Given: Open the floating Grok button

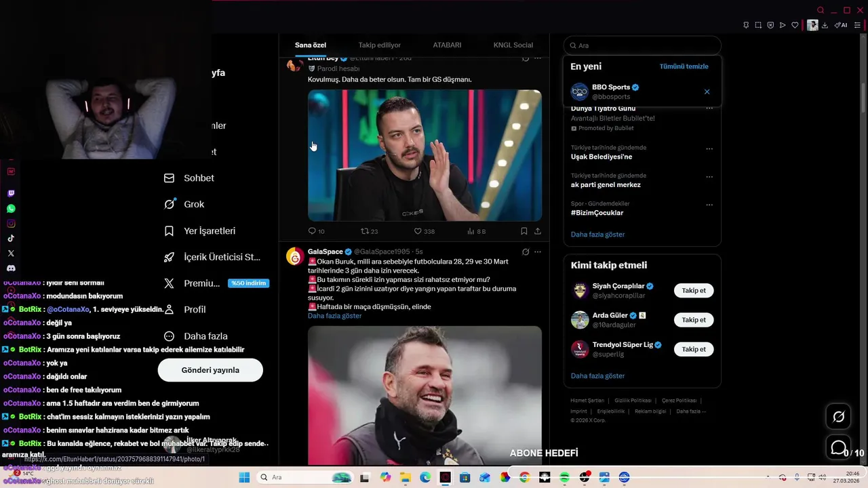Looking at the screenshot, I should tap(839, 417).
